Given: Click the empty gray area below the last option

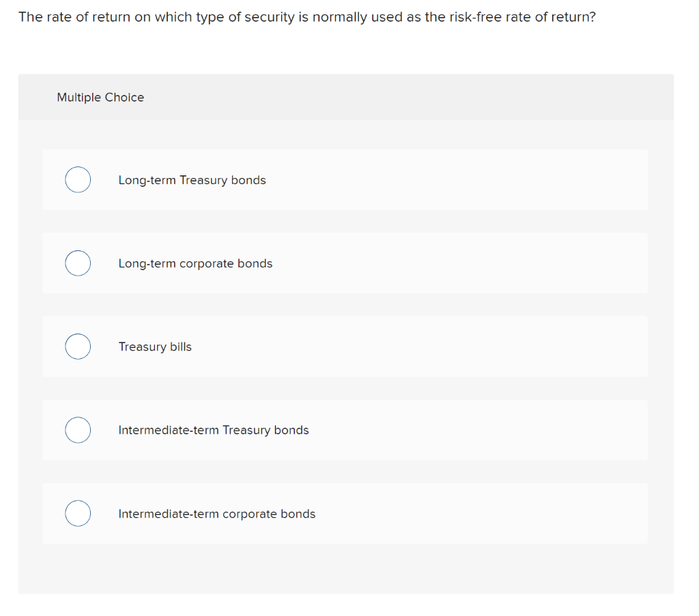Looking at the screenshot, I should (345, 569).
